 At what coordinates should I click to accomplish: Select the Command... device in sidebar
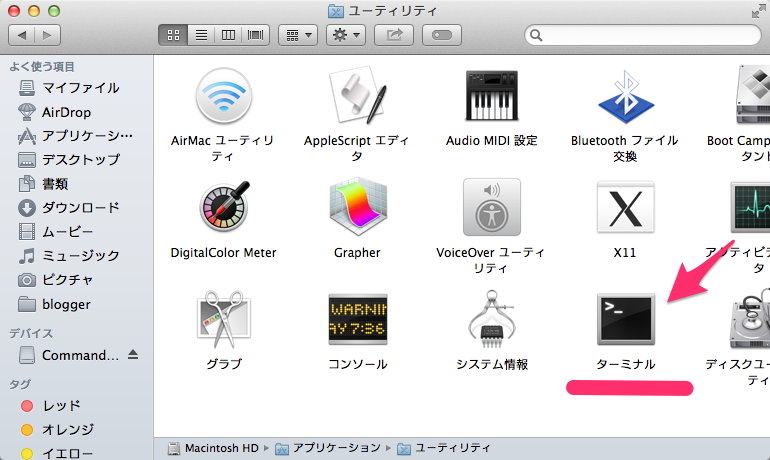click(69, 355)
